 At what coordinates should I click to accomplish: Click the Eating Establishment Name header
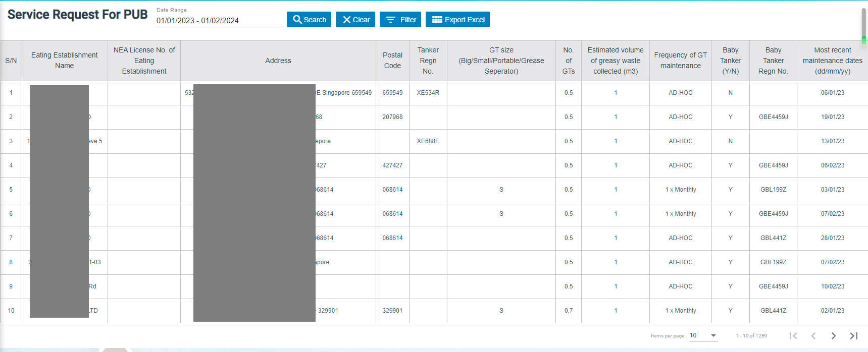65,61
